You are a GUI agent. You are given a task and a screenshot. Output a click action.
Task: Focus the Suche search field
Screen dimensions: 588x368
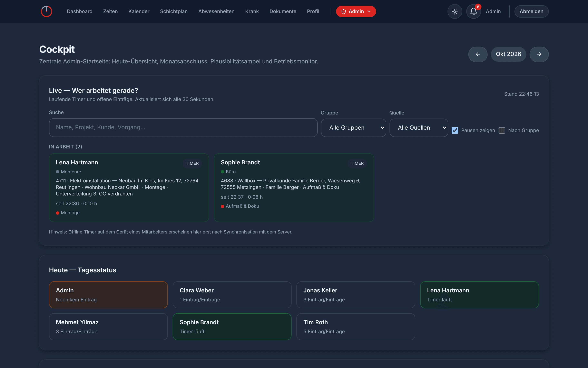(183, 128)
